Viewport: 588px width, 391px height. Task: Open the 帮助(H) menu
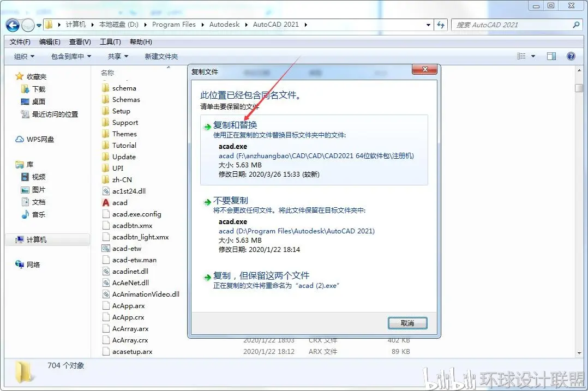pos(141,41)
